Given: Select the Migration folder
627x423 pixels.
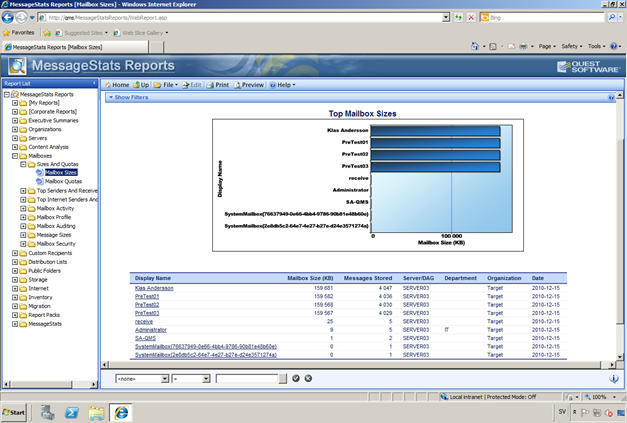Looking at the screenshot, I should tap(39, 306).
